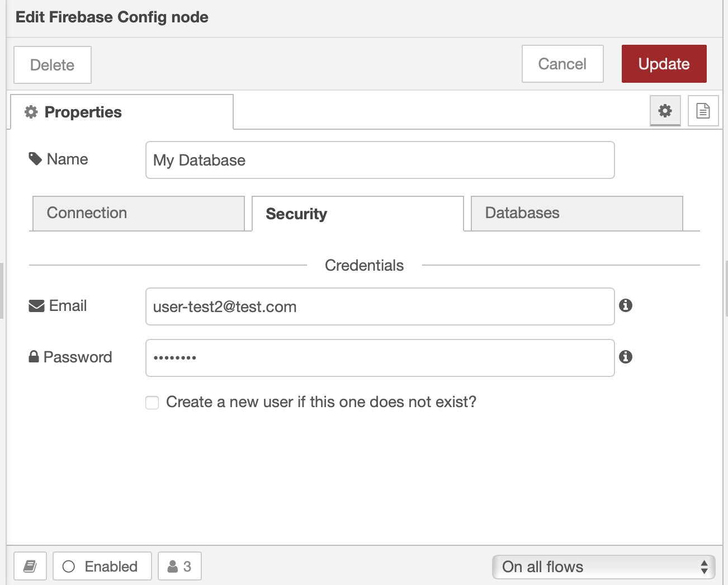The image size is (728, 585).
Task: Toggle the Enabled state button
Action: coord(102,567)
